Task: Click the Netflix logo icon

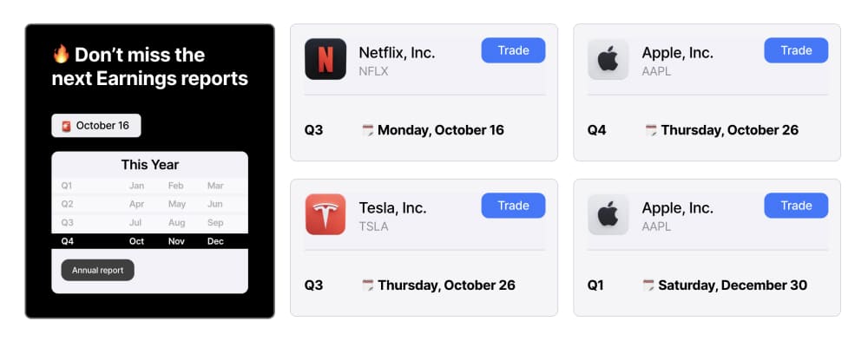Action: (325, 59)
